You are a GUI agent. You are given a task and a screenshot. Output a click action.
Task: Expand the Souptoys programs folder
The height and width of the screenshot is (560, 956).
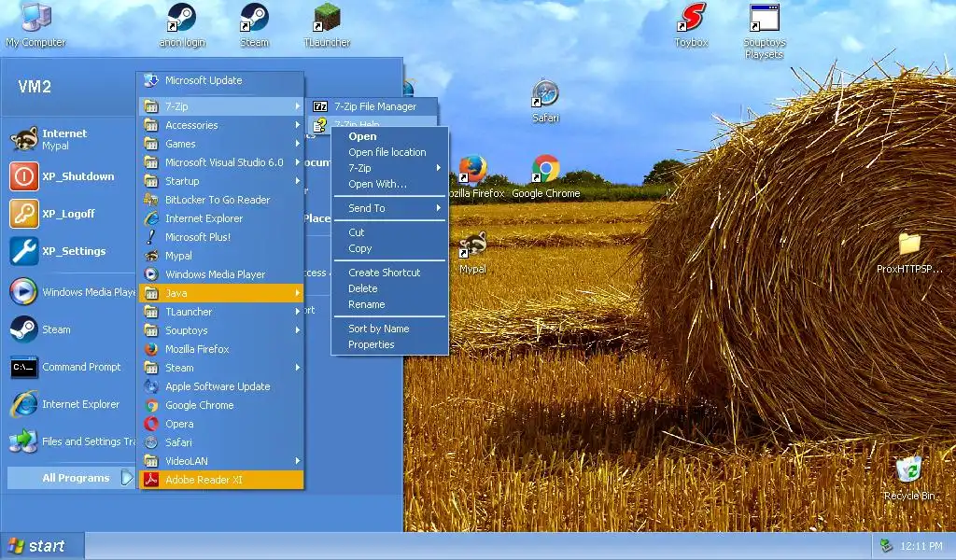click(x=220, y=330)
